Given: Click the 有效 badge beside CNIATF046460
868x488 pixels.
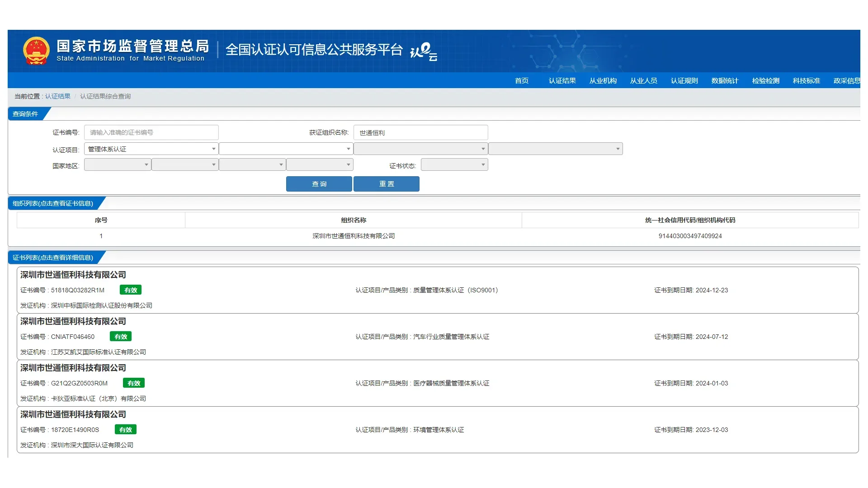Looking at the screenshot, I should pyautogui.click(x=121, y=337).
